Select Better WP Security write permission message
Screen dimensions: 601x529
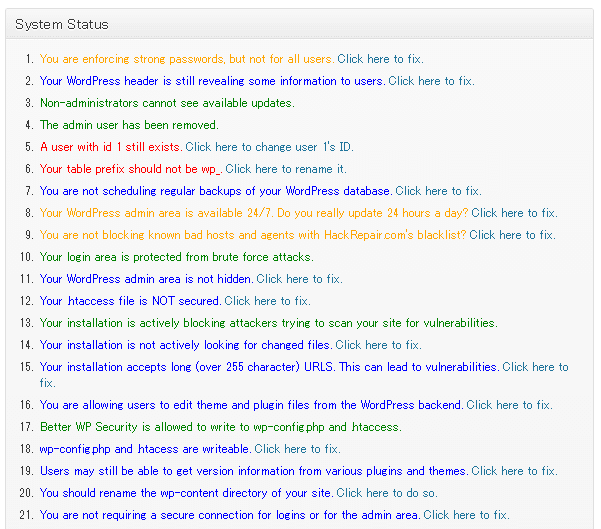(221, 427)
